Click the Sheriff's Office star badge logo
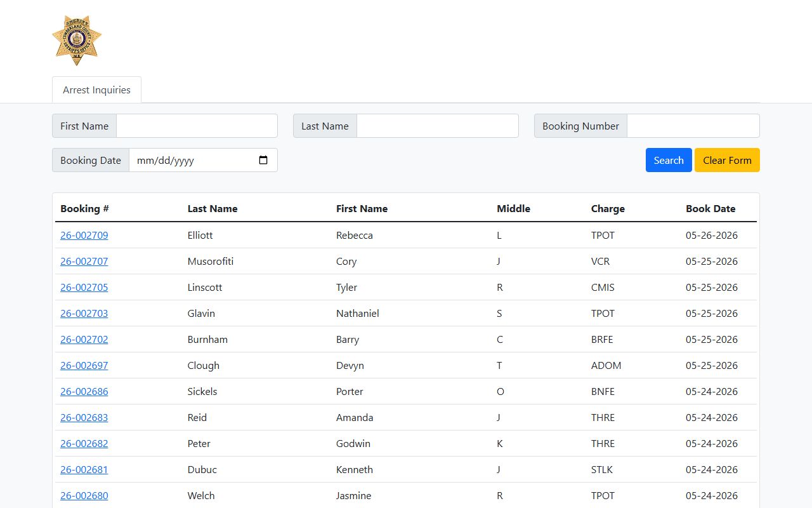This screenshot has width=812, height=508. (77, 40)
